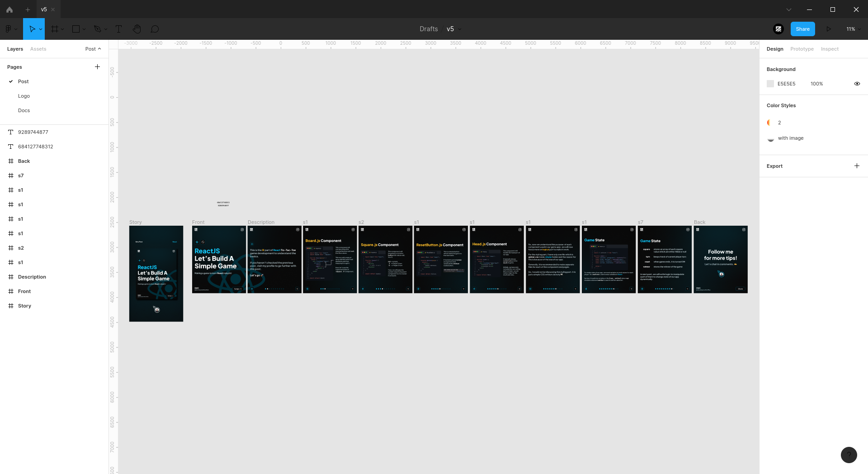Select the Description frame on canvas
Viewport: 868px width, 474px height.
click(274, 259)
